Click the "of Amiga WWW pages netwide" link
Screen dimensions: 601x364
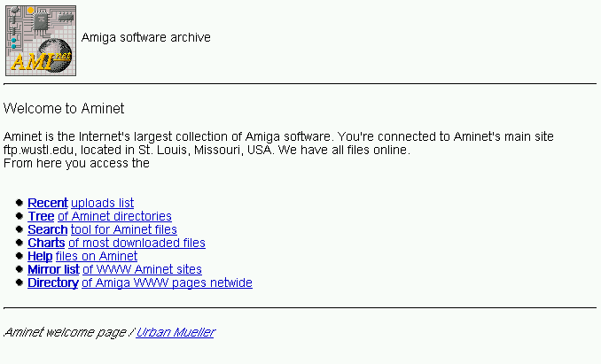[x=167, y=283]
